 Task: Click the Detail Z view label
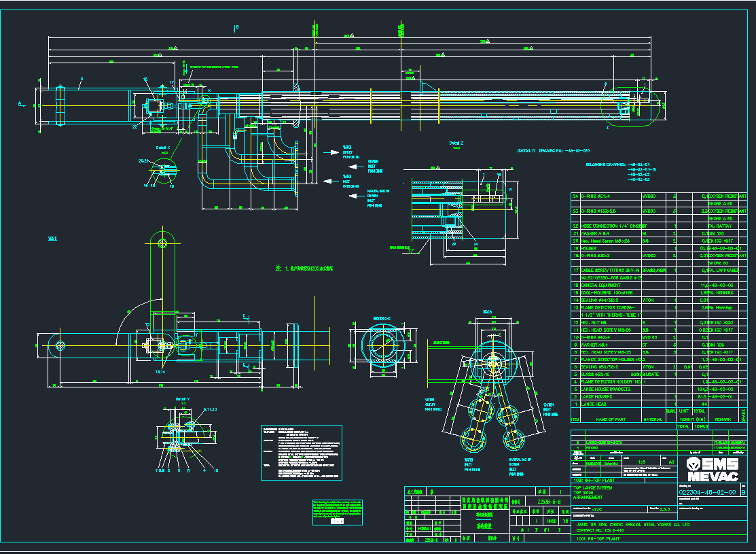point(456,142)
